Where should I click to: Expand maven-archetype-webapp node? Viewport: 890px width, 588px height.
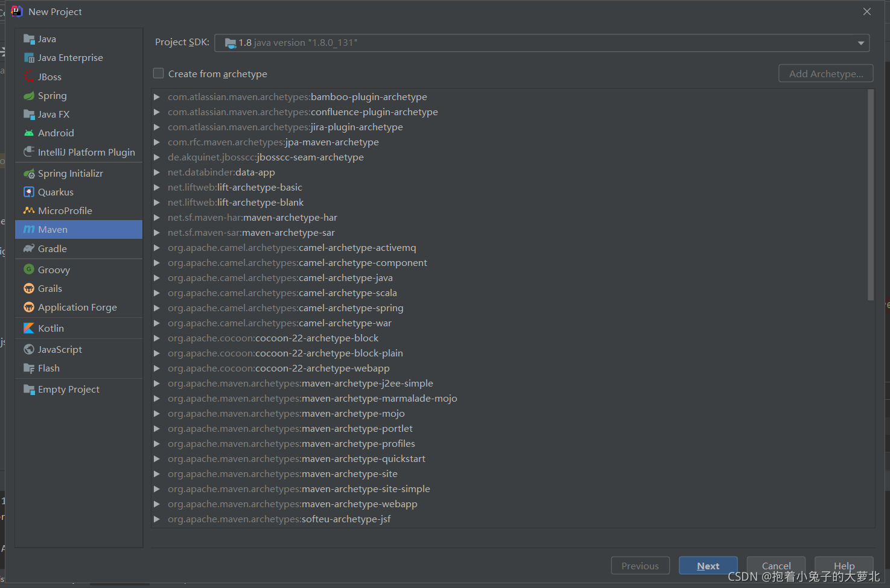pos(157,504)
